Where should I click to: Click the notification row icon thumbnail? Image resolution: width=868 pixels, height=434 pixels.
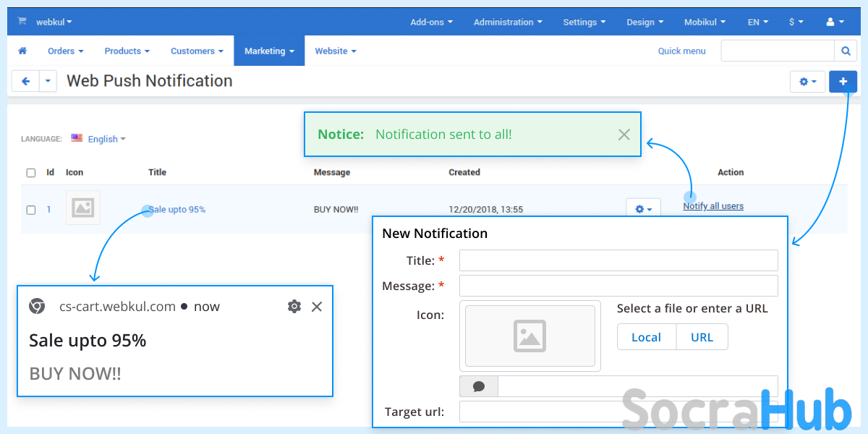[83, 208]
